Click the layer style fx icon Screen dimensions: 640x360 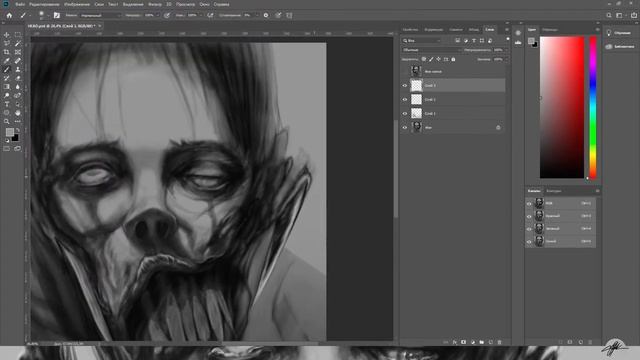454,342
